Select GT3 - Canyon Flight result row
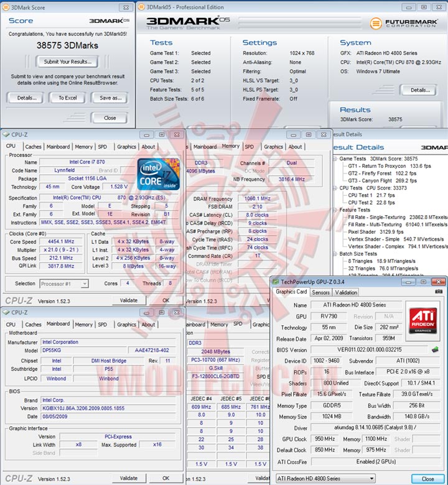 click(x=382, y=181)
